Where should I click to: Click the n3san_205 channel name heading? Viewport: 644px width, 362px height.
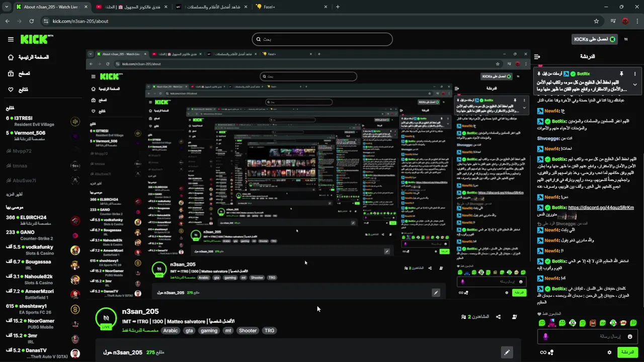pos(140,311)
